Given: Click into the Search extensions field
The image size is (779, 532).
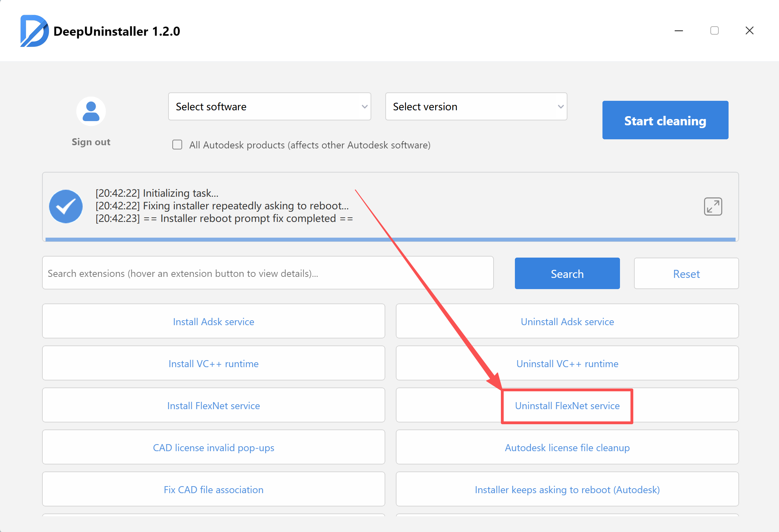Looking at the screenshot, I should coord(268,273).
